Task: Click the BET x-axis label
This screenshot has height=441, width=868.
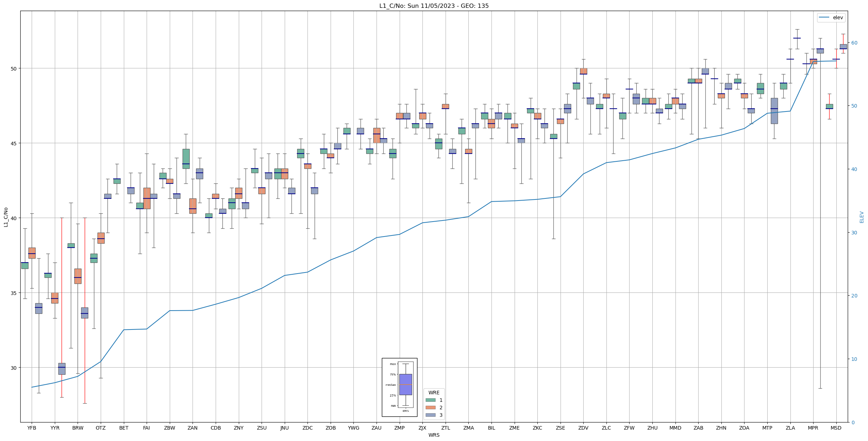Action: 124,428
